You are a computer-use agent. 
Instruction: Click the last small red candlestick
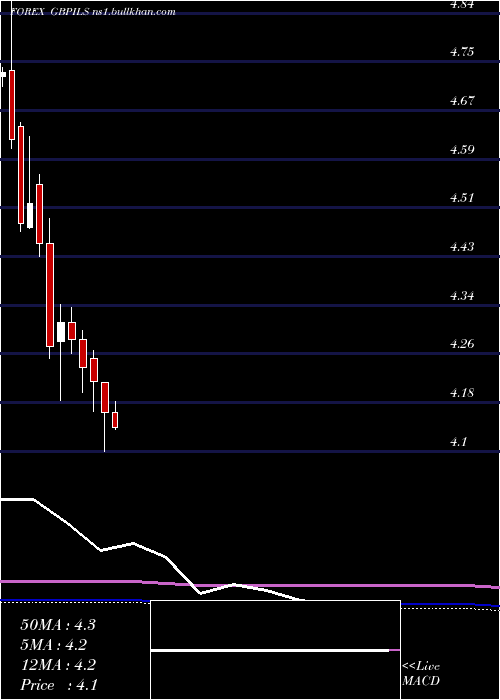pyautogui.click(x=115, y=420)
